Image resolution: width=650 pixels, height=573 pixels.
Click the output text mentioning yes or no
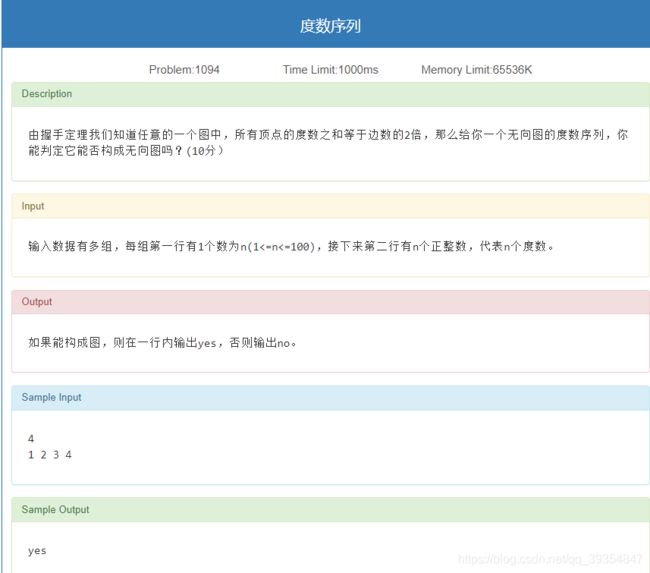coord(162,343)
